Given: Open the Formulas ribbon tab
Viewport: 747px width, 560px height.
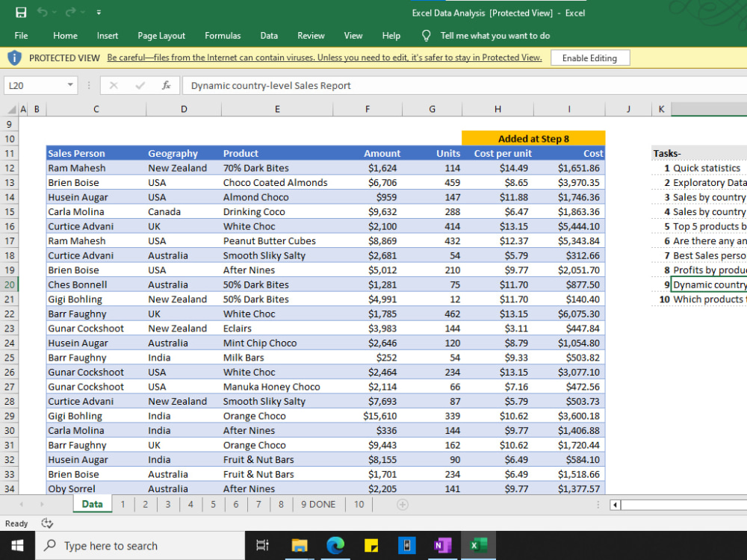Looking at the screenshot, I should click(x=222, y=35).
